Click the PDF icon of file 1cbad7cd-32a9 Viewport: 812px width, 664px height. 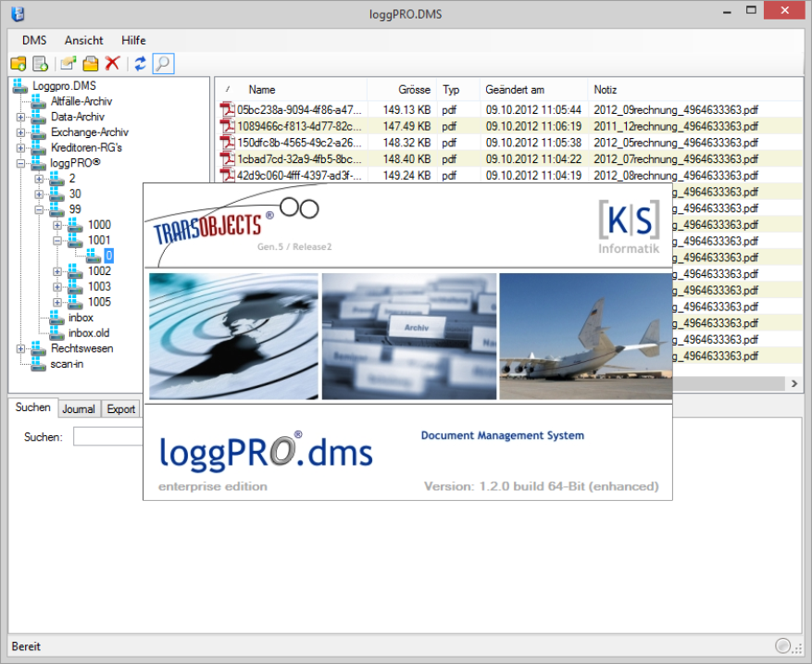tap(228, 159)
